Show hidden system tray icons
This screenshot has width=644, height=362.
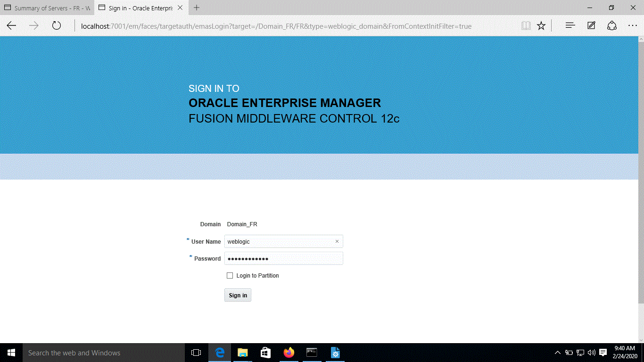coord(557,353)
